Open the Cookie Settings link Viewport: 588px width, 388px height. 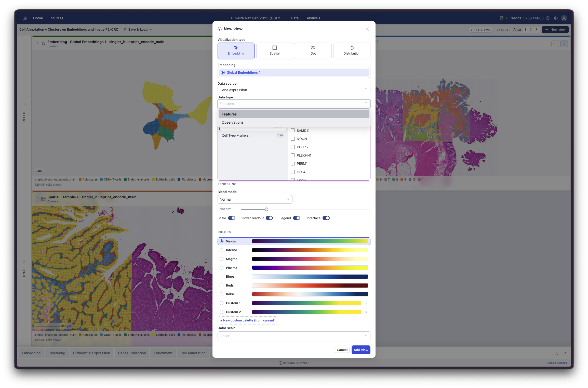pos(557,363)
